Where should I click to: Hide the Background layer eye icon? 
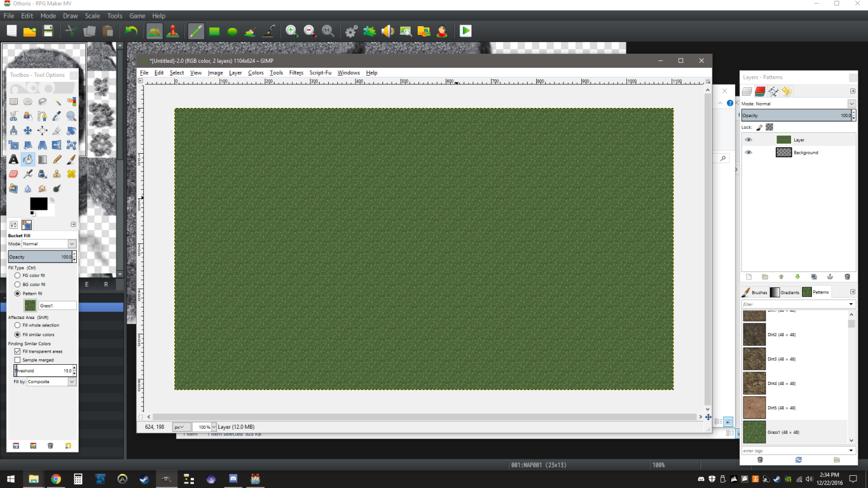pyautogui.click(x=748, y=152)
